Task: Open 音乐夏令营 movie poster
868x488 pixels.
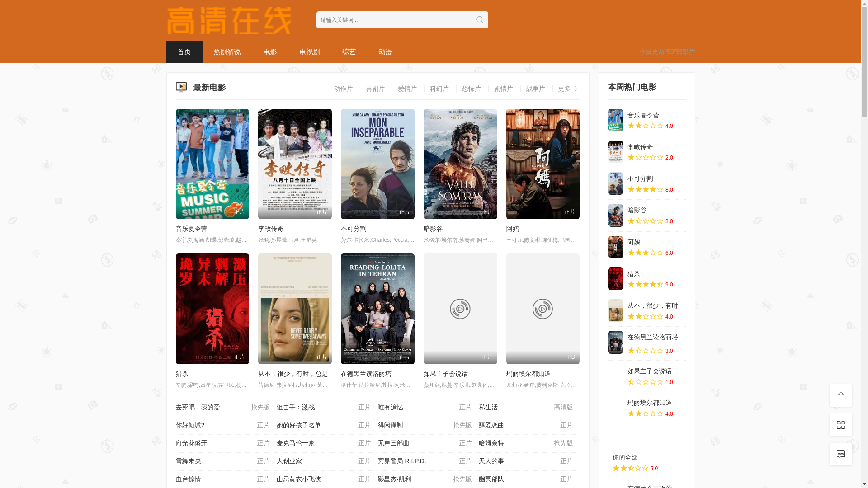Action: click(212, 164)
